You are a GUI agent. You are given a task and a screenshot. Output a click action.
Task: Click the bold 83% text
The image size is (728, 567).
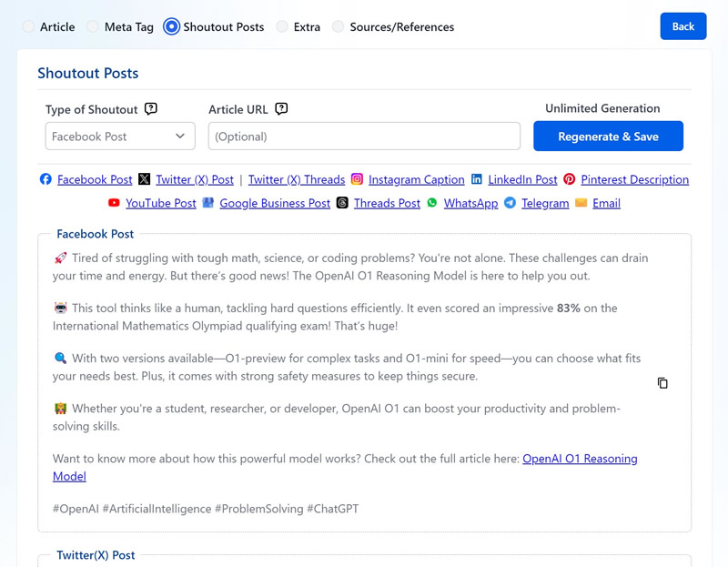click(568, 309)
